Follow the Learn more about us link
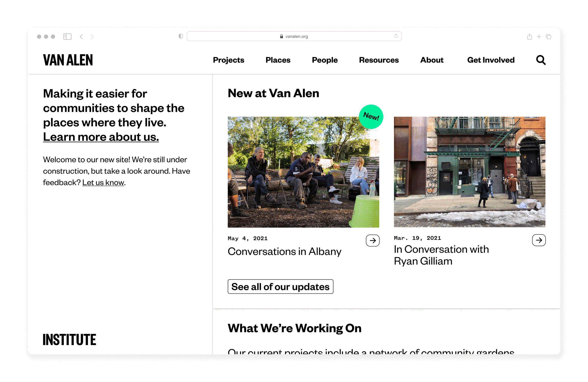The height and width of the screenshot is (382, 588). (101, 137)
